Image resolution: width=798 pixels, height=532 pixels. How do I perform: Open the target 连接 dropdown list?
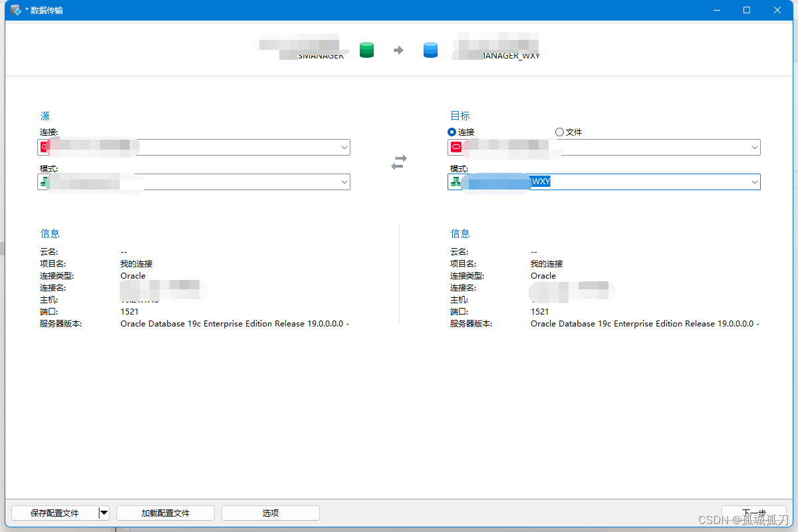coord(755,147)
